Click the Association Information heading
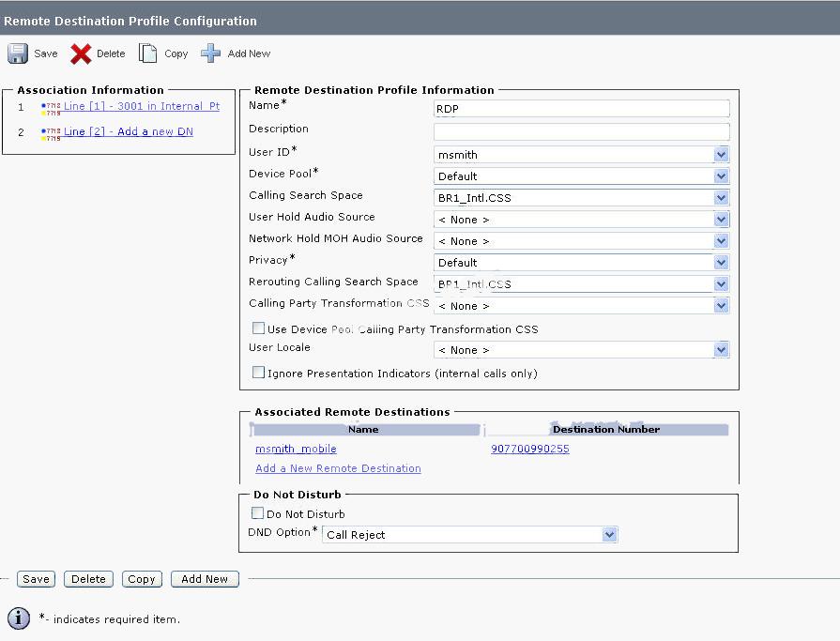This screenshot has width=840, height=641. pos(90,90)
